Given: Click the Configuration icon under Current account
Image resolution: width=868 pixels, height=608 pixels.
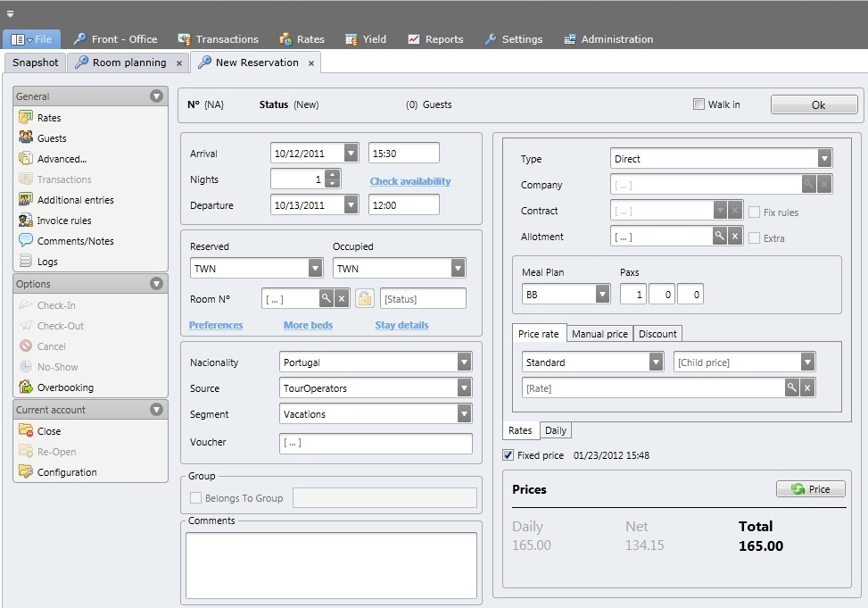Looking at the screenshot, I should [x=25, y=472].
